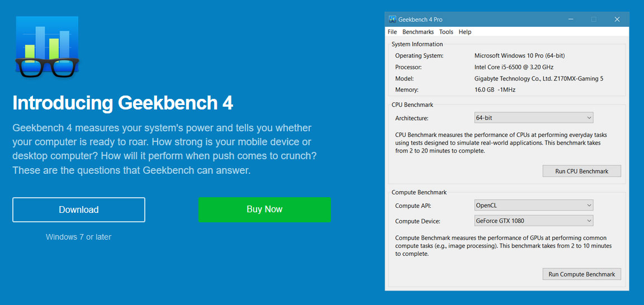Screen dimensions: 644x305
Task: Click the Geekbench 4 Pro window title text
Action: coord(420,20)
